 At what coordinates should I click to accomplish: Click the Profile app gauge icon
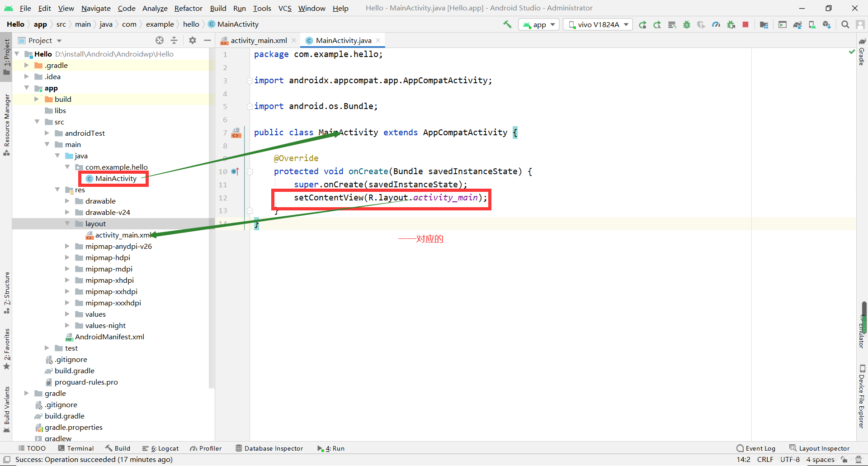point(716,25)
